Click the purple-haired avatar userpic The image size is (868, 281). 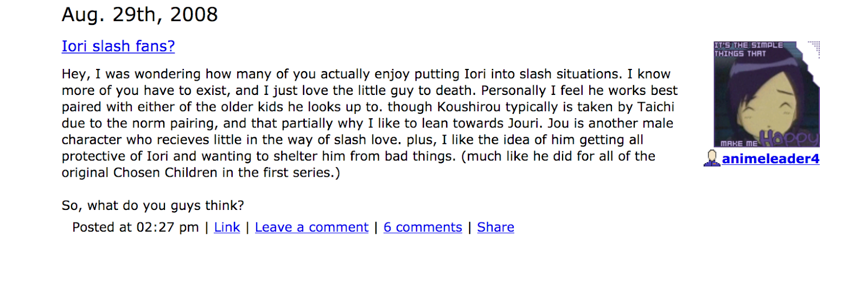[x=767, y=94]
